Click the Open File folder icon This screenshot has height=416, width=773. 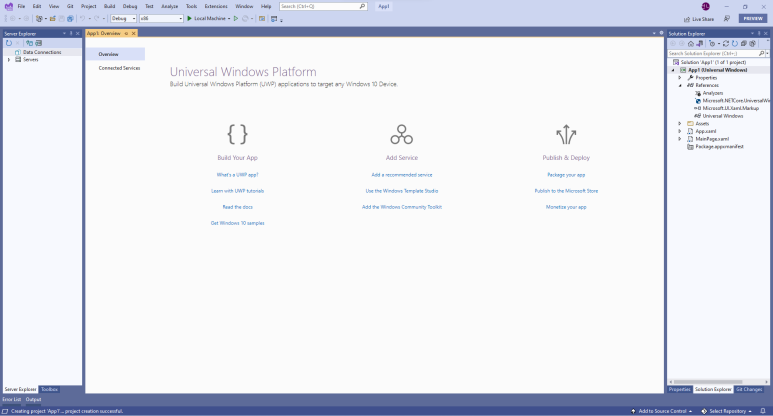pyautogui.click(x=53, y=19)
